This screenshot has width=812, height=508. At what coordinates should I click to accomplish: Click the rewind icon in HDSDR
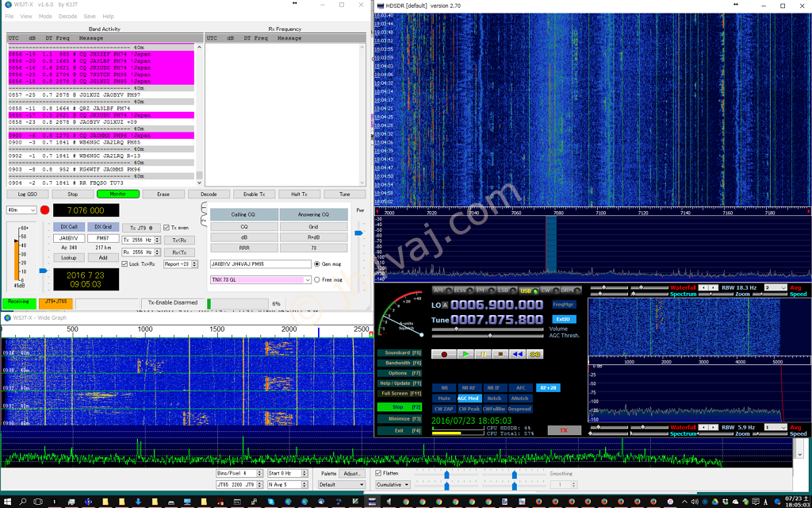(517, 354)
